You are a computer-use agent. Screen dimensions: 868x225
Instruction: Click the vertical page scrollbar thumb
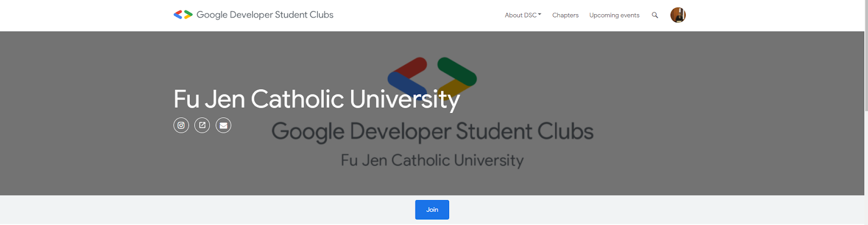[x=866, y=54]
